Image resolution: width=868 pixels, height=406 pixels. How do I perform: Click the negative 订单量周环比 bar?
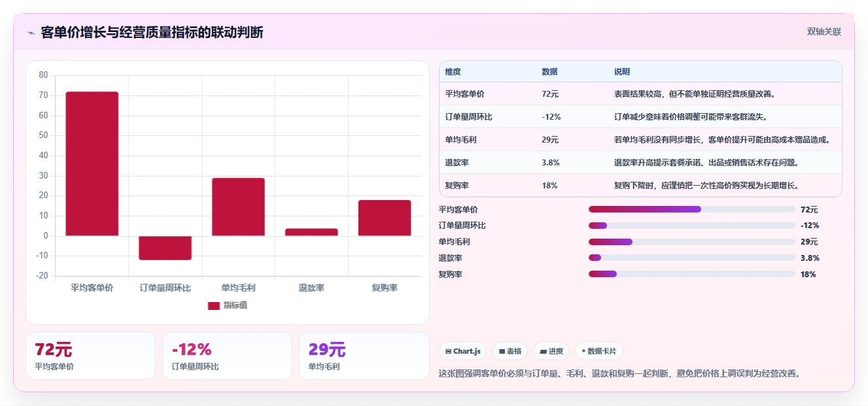(x=165, y=248)
